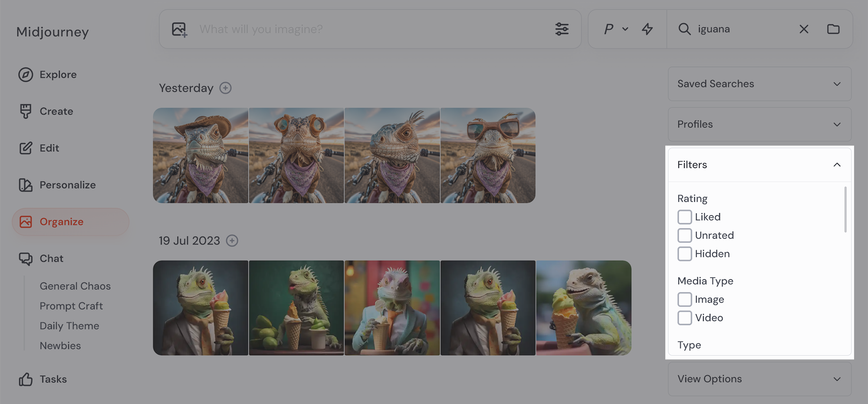Clear the iguana search with X

pos(804,29)
